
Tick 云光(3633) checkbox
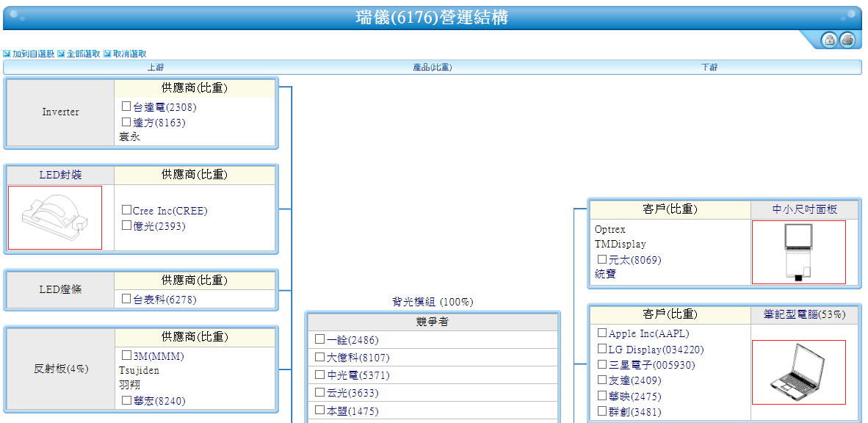tap(319, 392)
